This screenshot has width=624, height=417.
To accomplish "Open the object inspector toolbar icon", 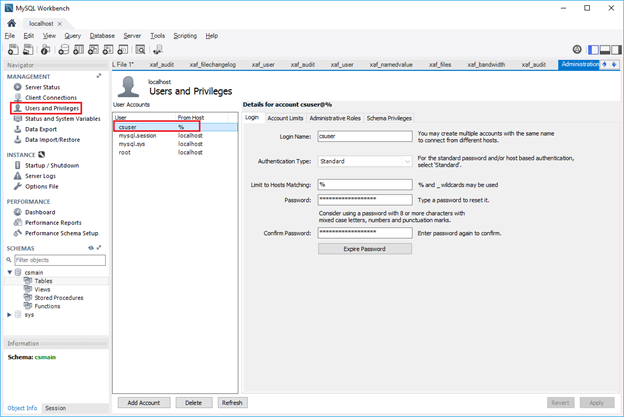I will [45, 50].
